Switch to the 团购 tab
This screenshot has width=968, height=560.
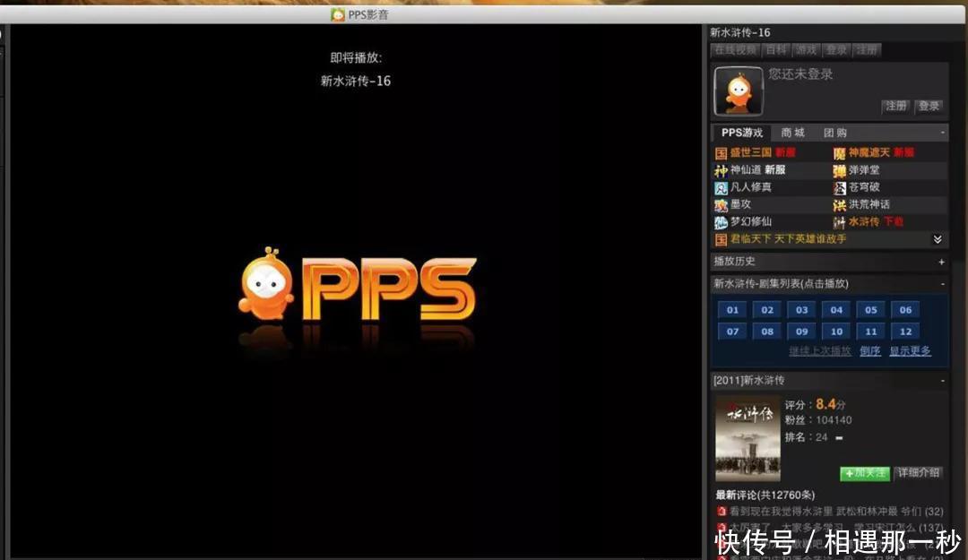point(835,132)
